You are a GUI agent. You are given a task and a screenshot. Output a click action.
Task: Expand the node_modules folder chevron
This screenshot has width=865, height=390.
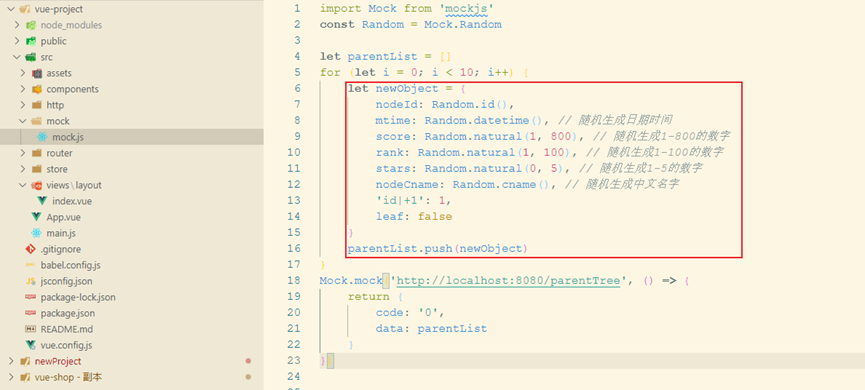pyautogui.click(x=17, y=25)
